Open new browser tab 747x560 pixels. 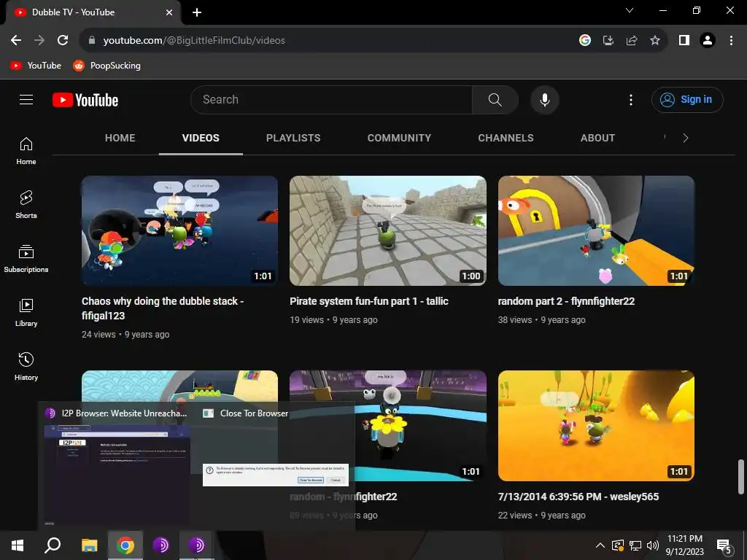coord(197,12)
